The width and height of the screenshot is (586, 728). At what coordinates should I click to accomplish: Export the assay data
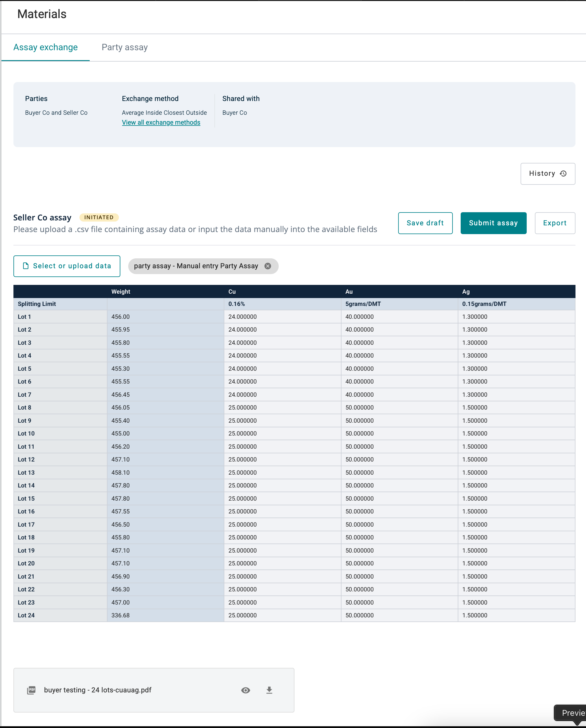pyautogui.click(x=554, y=223)
